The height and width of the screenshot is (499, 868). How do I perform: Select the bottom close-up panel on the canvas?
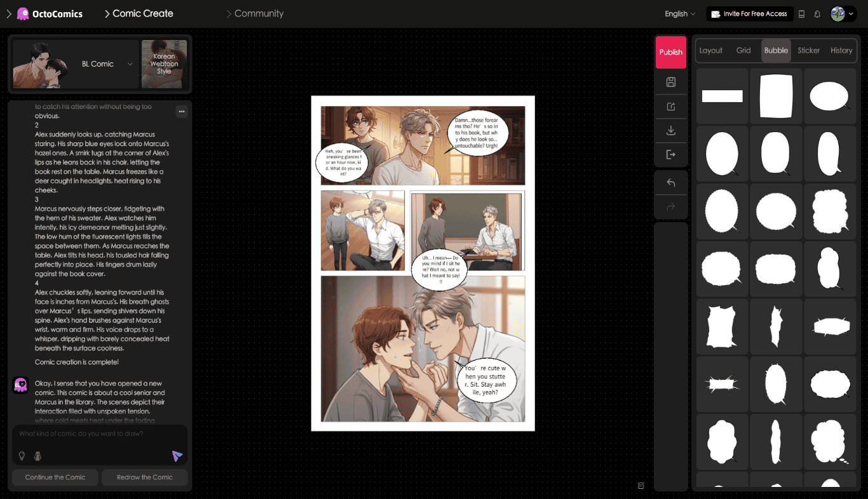tap(423, 349)
